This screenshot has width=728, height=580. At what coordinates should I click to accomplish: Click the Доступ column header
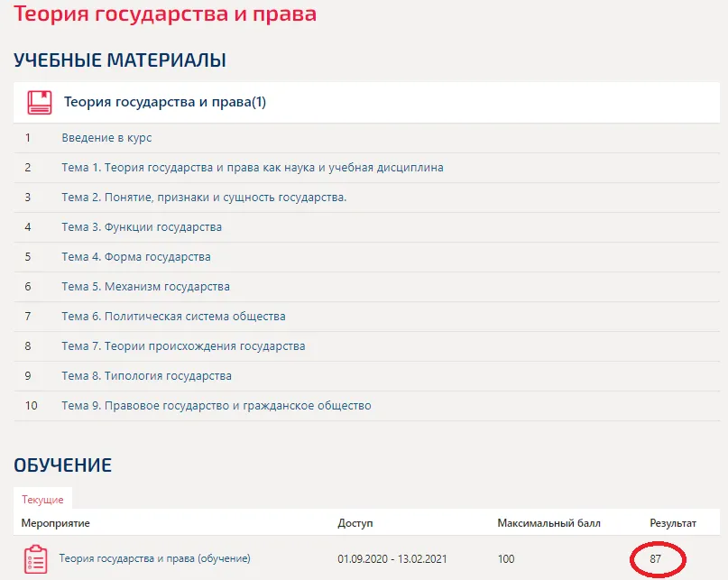click(x=355, y=523)
